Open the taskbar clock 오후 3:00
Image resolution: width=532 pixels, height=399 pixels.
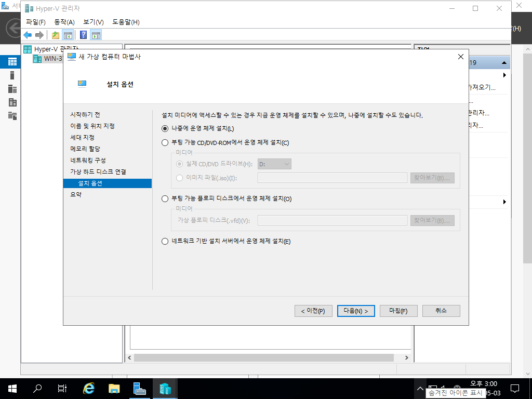click(484, 384)
